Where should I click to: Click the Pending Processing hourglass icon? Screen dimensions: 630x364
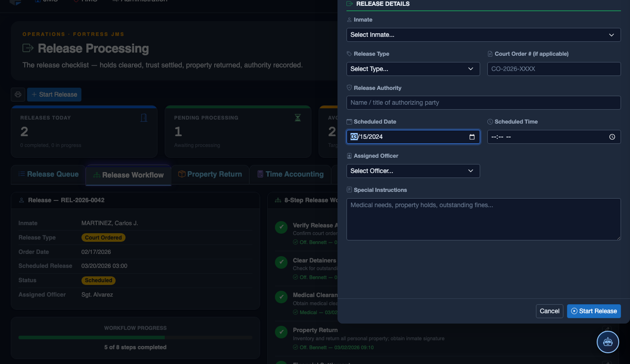coord(298,118)
